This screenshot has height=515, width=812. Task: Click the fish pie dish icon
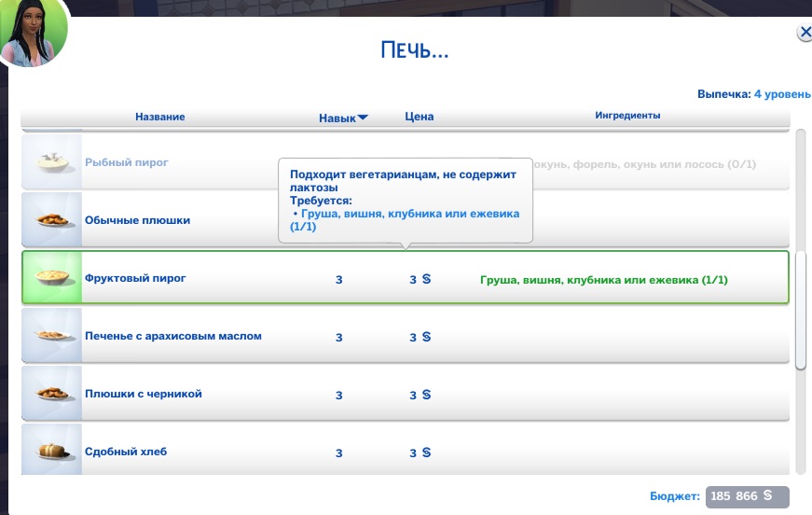[52, 162]
